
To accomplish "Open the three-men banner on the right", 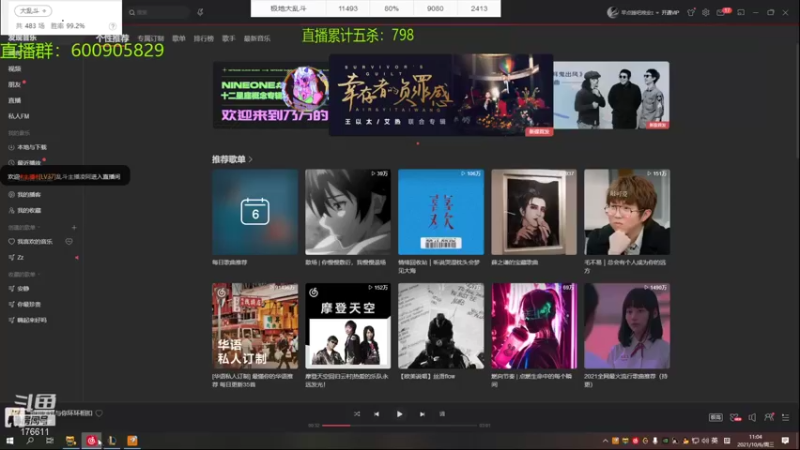I will (611, 95).
